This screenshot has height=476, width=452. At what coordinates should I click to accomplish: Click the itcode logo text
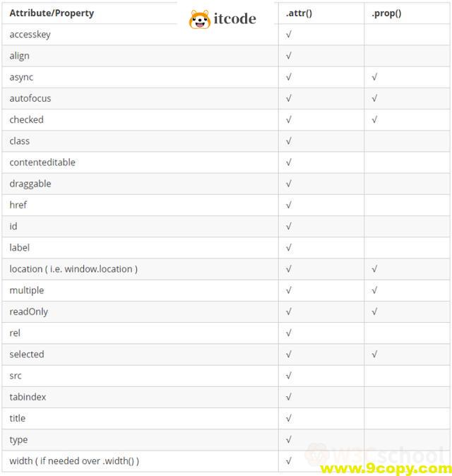point(234,19)
